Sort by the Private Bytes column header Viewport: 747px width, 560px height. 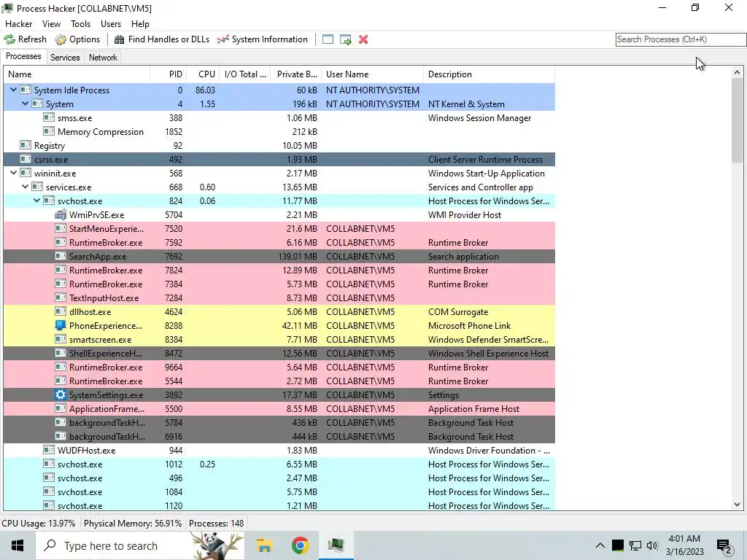(296, 74)
